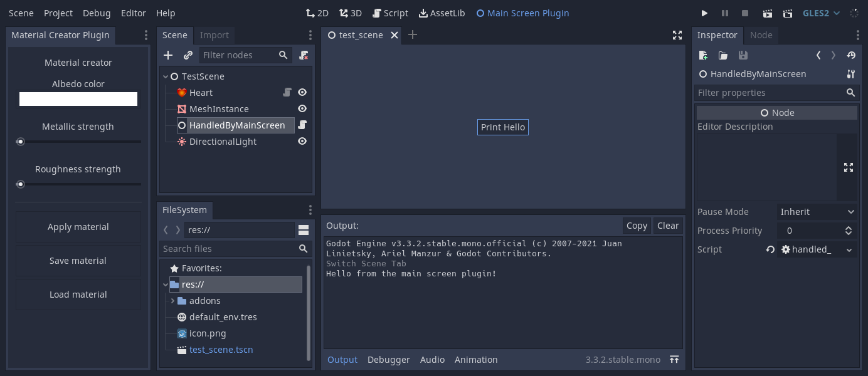Click the Filter properties search field
This screenshot has width=868, height=376.
tap(771, 92)
